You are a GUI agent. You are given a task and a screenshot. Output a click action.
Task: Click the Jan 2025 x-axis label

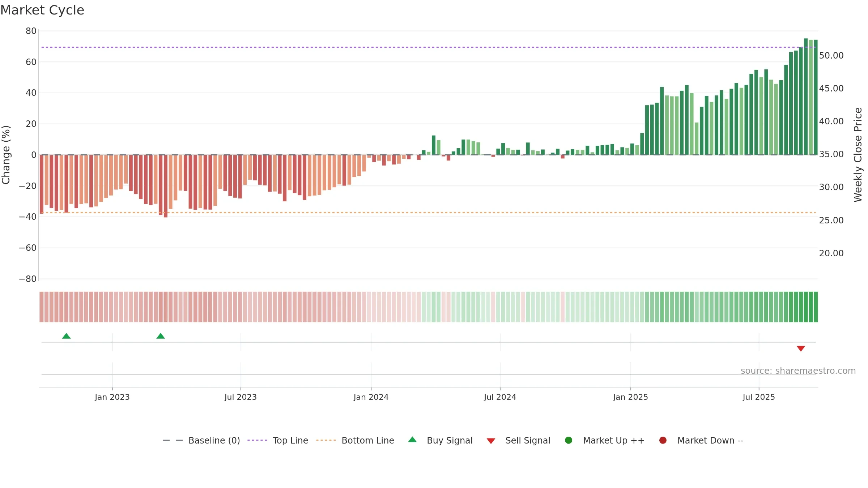pos(630,397)
